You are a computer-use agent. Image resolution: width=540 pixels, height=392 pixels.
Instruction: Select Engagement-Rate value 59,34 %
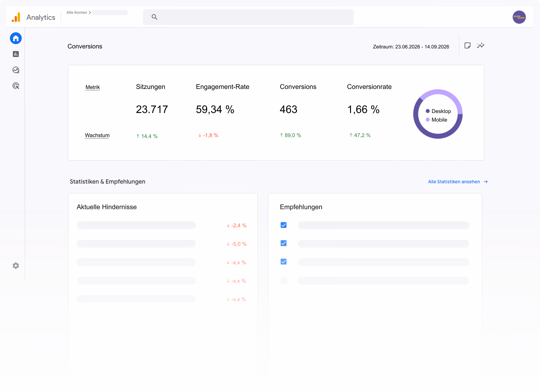[x=215, y=109]
